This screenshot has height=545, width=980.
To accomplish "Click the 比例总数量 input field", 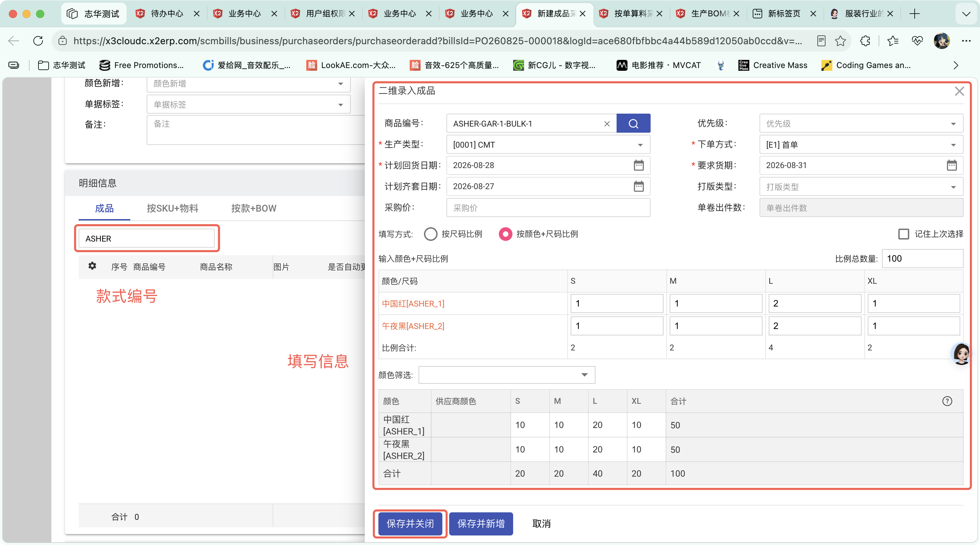I will [x=922, y=259].
